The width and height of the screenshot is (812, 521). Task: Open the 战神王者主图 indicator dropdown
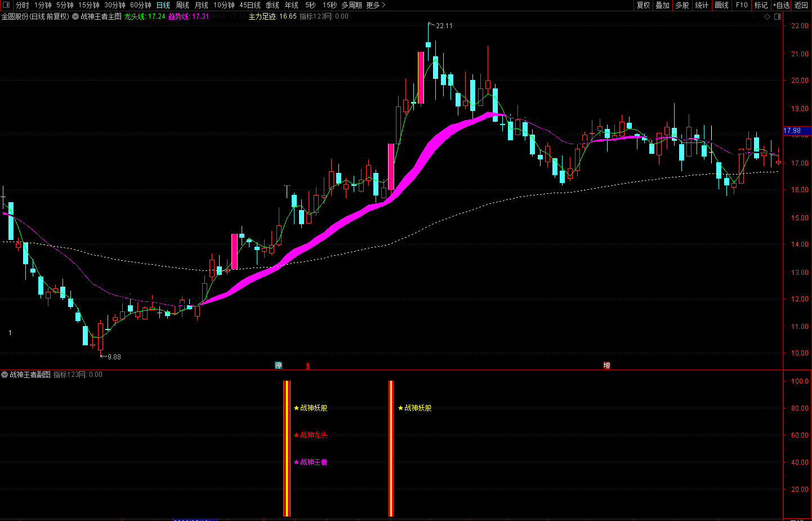click(75, 17)
